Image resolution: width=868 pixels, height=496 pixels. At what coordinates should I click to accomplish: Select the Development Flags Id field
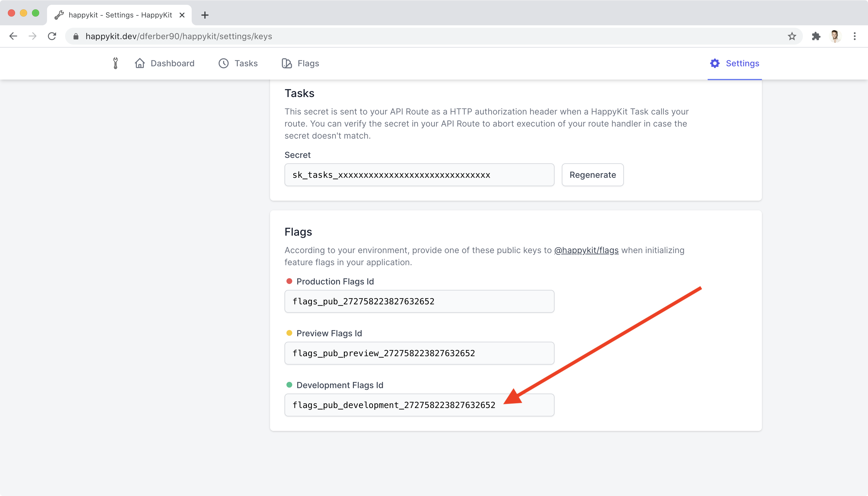pos(419,405)
